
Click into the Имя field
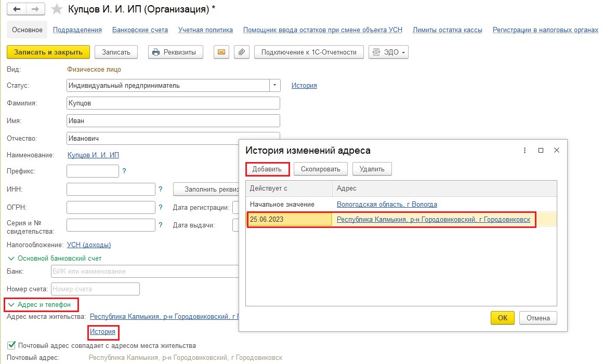pyautogui.click(x=173, y=121)
